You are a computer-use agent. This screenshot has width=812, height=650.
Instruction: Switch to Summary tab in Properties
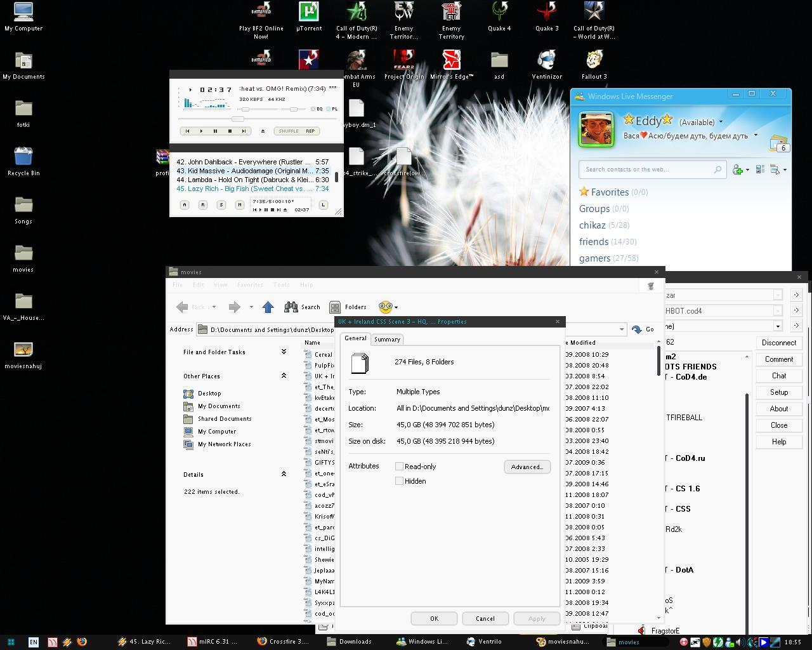[x=387, y=340]
